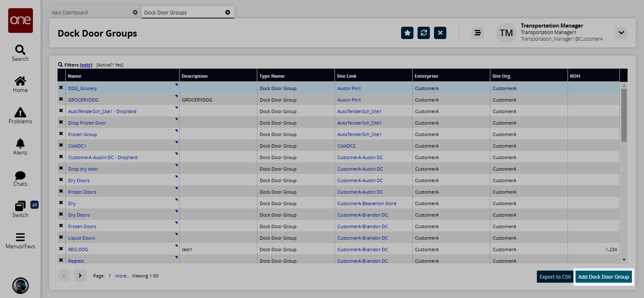Click the more... page selector link
644x298 pixels.
point(122,276)
